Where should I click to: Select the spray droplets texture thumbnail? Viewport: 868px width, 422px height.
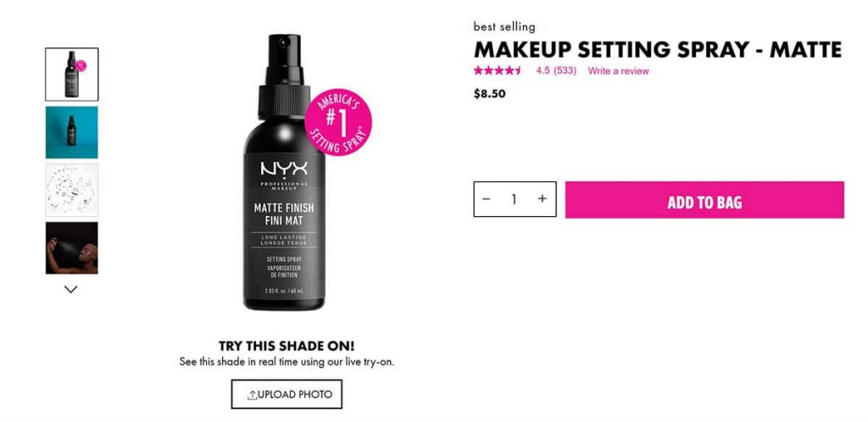pos(72,190)
